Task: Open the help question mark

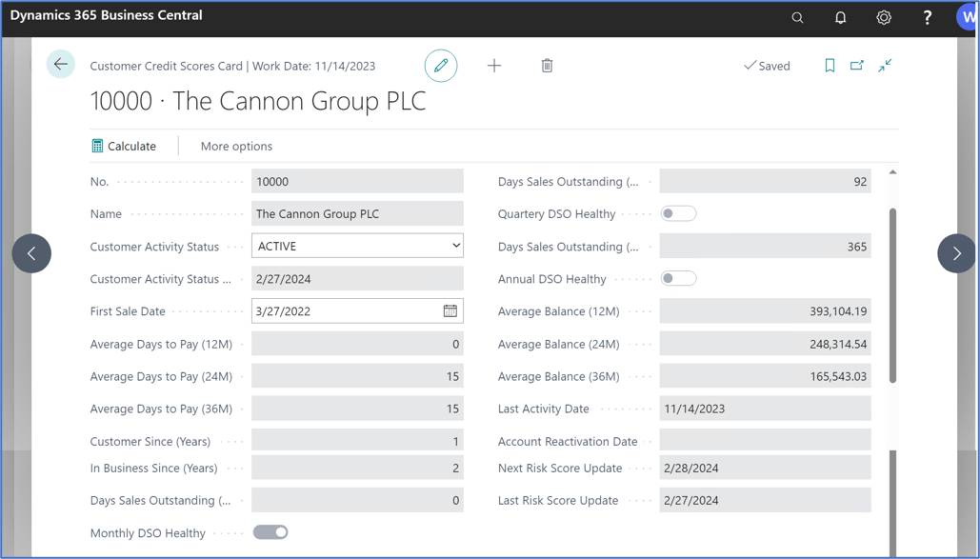Action: pos(927,17)
